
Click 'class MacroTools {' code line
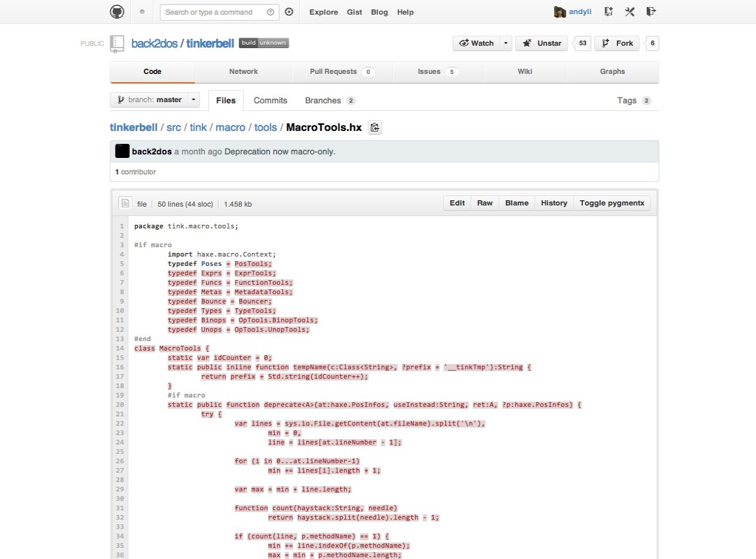tap(171, 348)
